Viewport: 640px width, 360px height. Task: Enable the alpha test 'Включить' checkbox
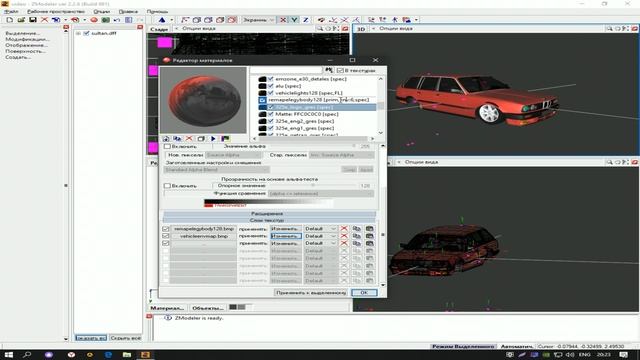click(167, 186)
